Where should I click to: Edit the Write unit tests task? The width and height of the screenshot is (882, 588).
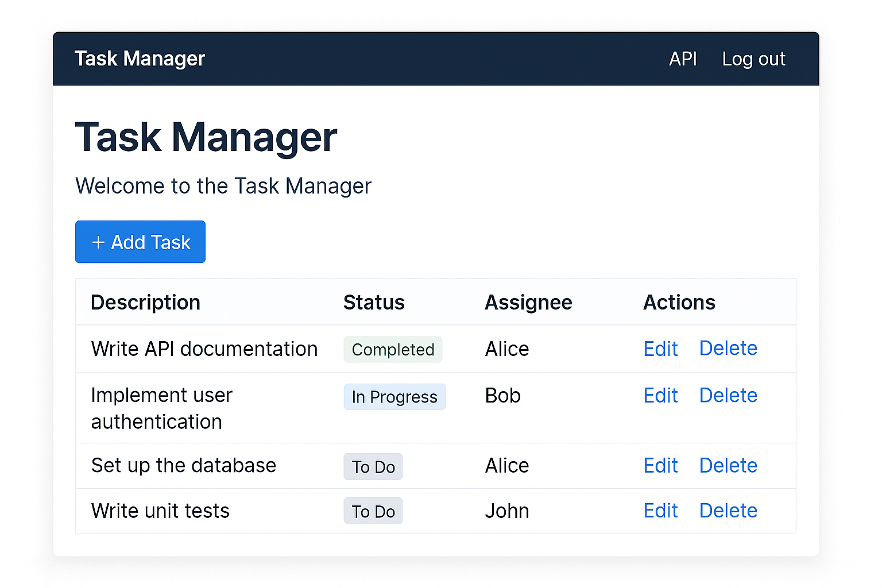tap(660, 511)
